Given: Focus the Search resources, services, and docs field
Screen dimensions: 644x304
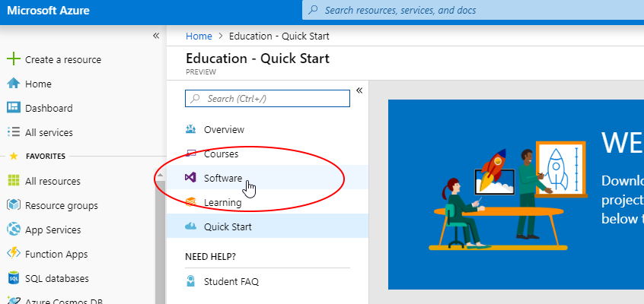Looking at the screenshot, I should (473, 10).
